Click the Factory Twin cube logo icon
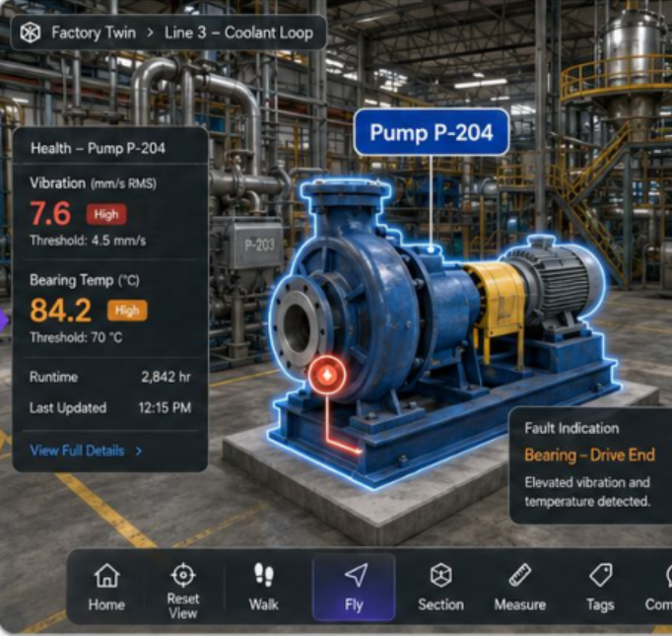Viewport: 672px width, 636px height. [31, 33]
